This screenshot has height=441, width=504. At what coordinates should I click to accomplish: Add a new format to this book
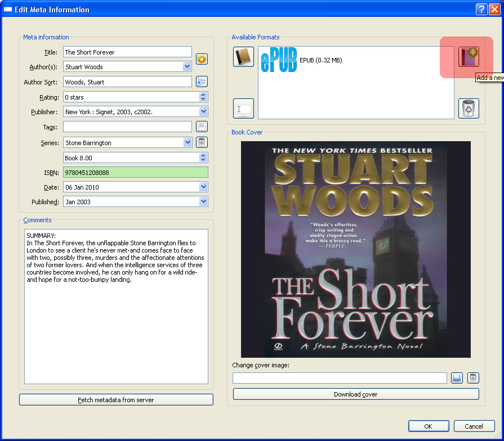pos(469,57)
